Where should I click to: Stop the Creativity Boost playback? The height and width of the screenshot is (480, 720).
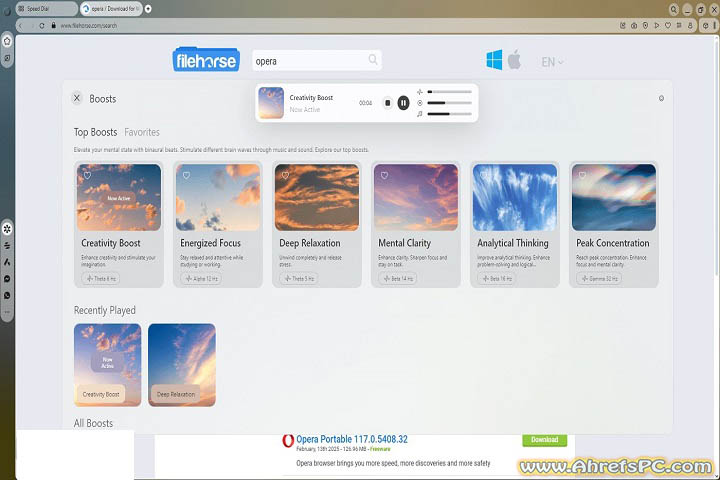388,103
